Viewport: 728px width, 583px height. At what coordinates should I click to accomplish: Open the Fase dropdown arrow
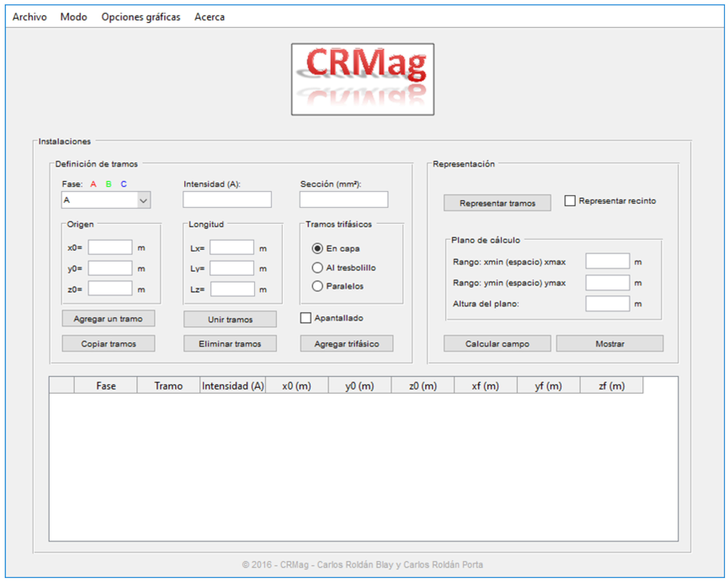pos(143,200)
